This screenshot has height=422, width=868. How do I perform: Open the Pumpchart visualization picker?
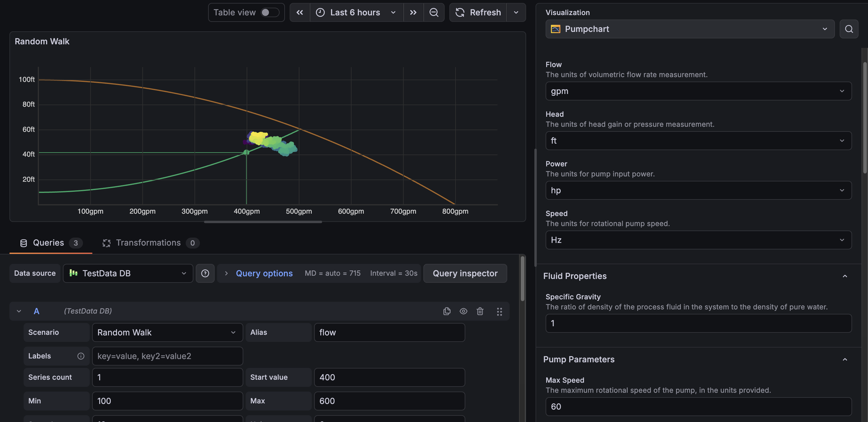(690, 29)
